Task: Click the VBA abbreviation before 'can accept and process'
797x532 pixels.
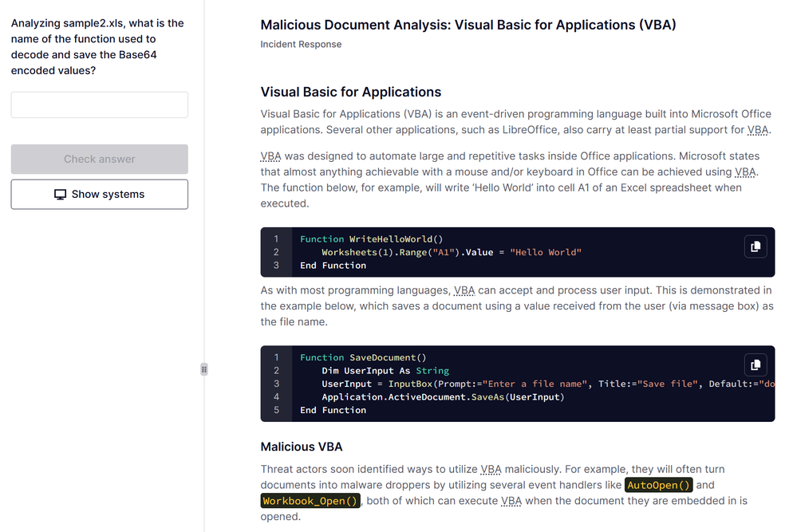Action: (x=464, y=290)
